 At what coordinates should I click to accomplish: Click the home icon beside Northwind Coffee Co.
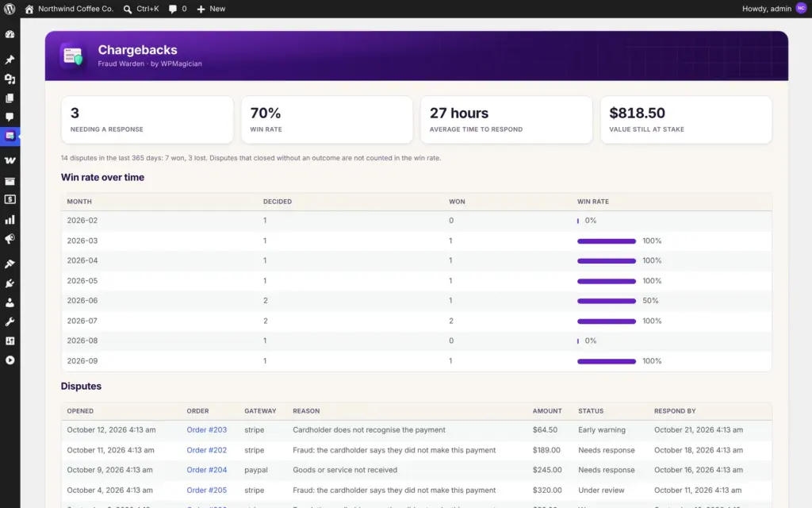(x=29, y=9)
